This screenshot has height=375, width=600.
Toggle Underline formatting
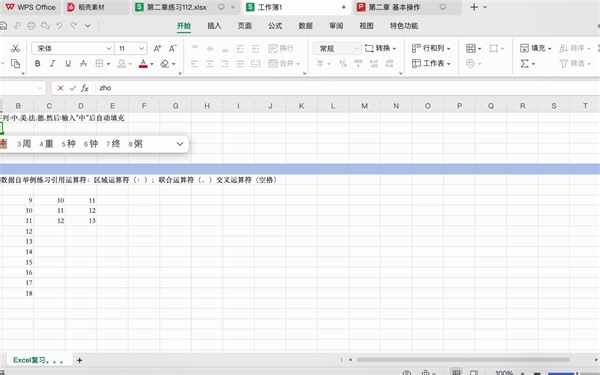click(68, 64)
